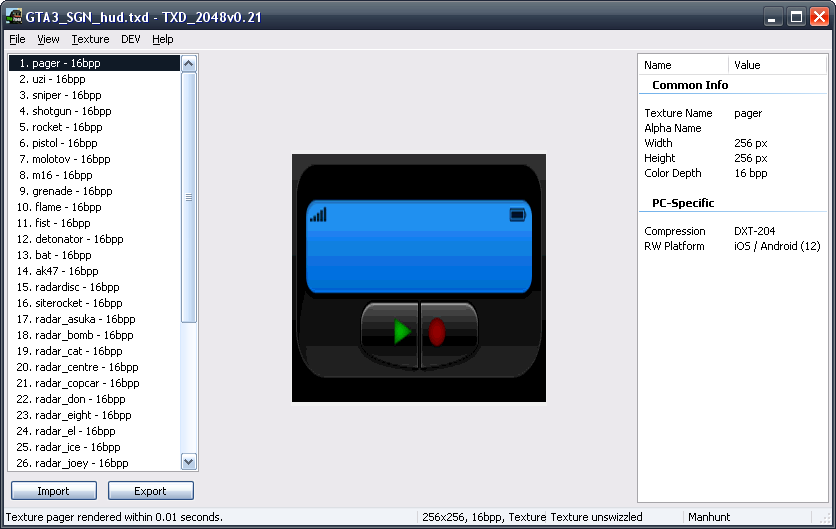This screenshot has height=529, width=836.
Task: Open the DEV menu
Action: click(131, 39)
